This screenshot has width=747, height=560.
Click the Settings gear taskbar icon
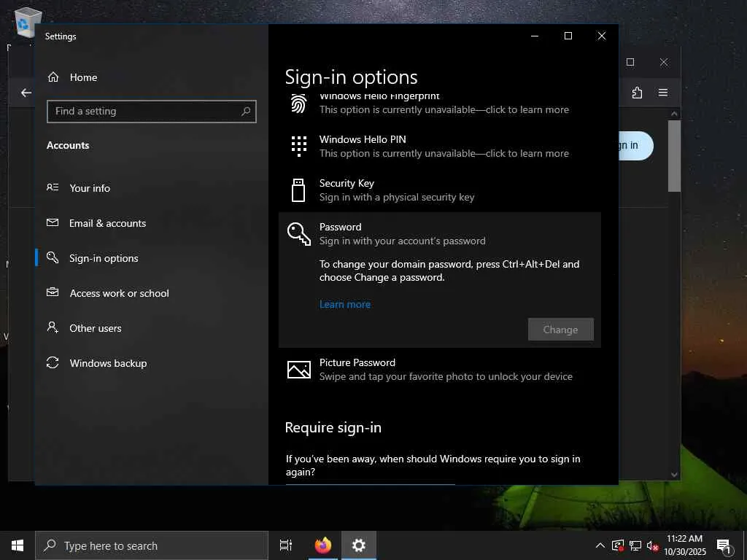click(x=358, y=545)
